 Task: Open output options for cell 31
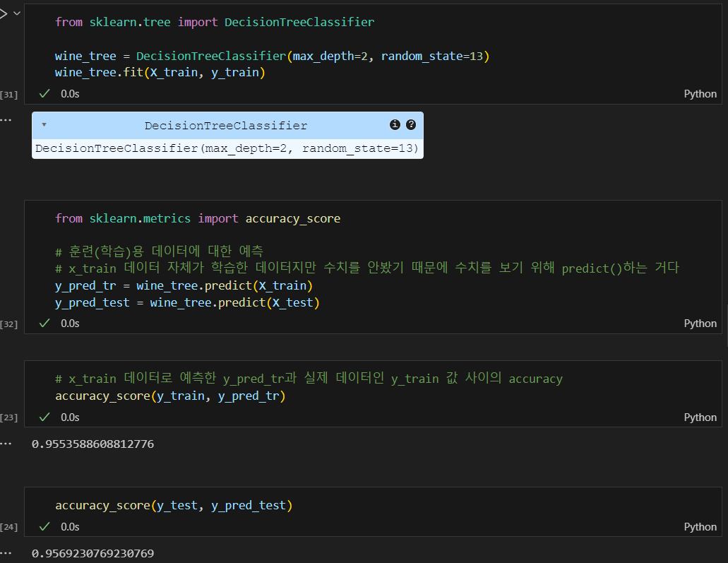coord(6,120)
